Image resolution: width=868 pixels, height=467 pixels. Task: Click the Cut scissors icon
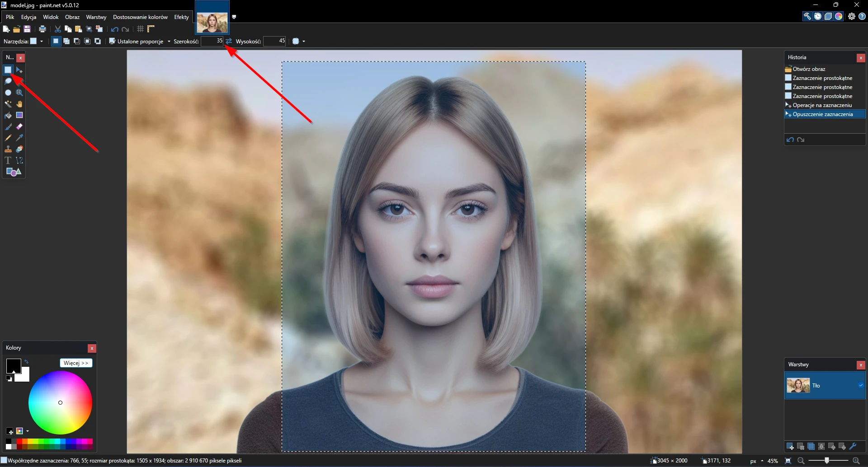coord(58,29)
